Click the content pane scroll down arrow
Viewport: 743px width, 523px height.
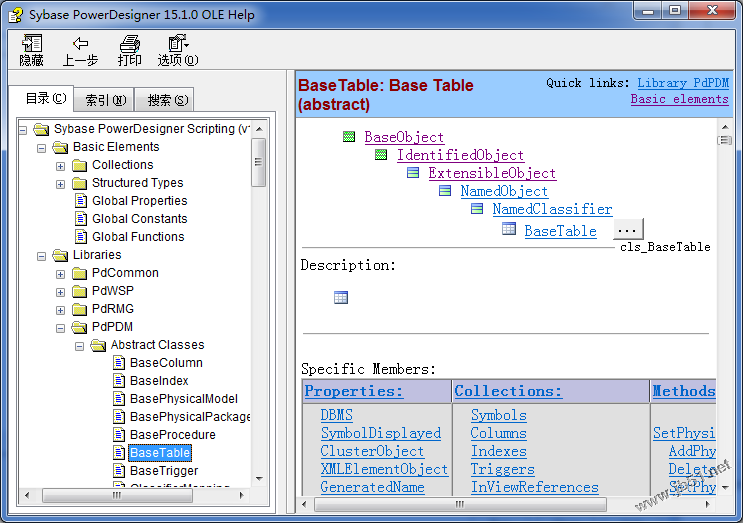click(x=725, y=487)
